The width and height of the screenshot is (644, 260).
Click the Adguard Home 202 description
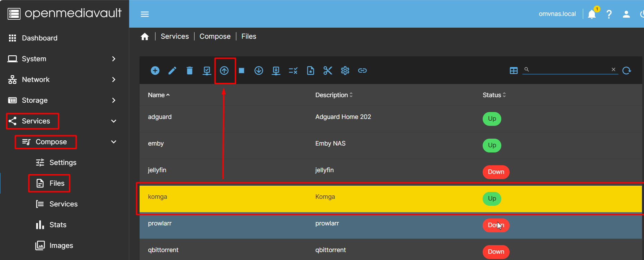pos(343,117)
